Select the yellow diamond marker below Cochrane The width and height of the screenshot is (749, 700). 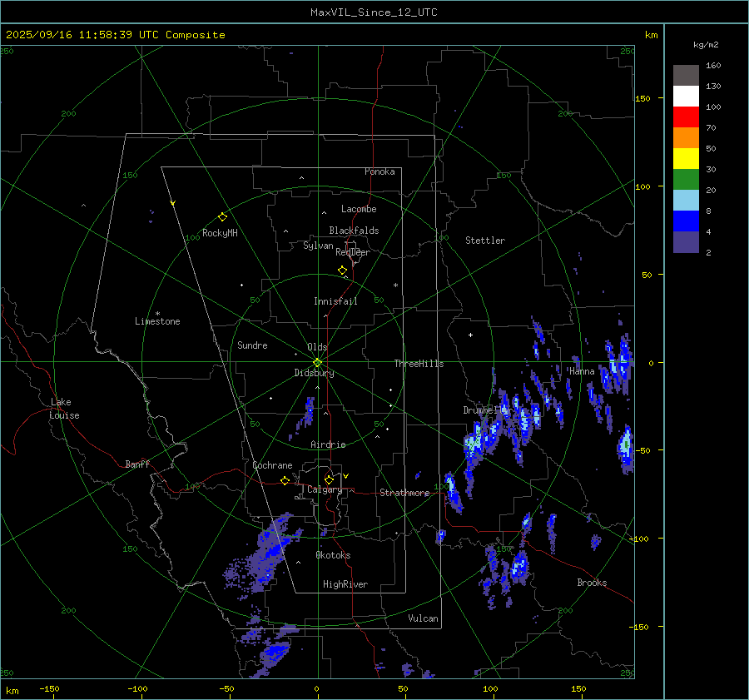coord(285,481)
